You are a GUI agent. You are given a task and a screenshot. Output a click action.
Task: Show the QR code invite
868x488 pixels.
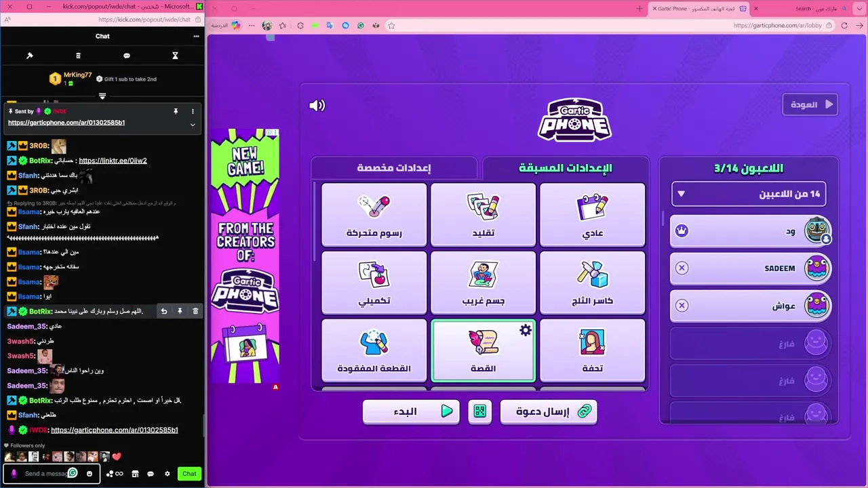point(480,411)
